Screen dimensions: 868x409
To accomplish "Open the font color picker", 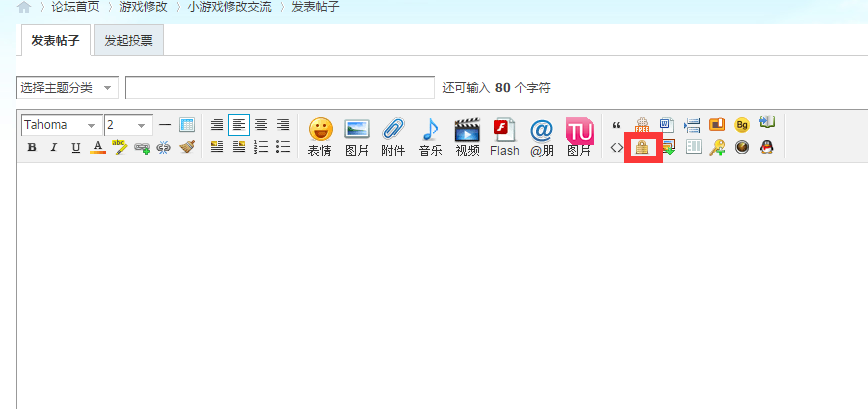I will tap(98, 147).
